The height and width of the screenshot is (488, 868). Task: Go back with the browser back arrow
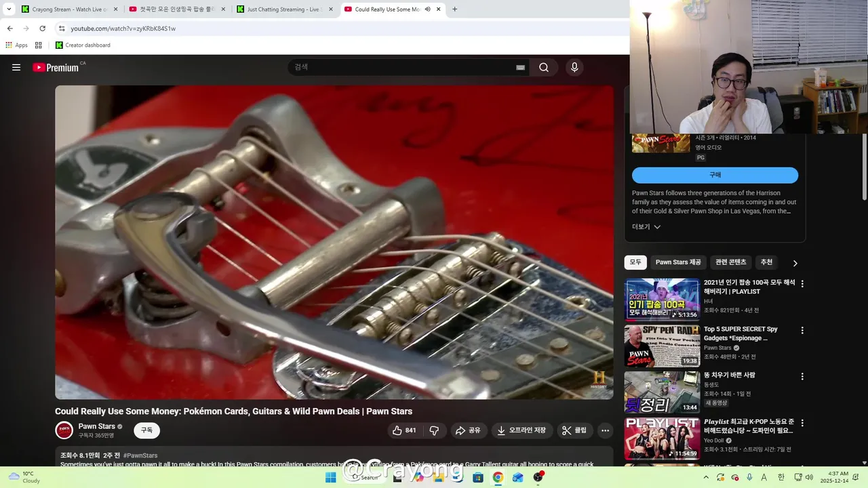[x=9, y=28]
